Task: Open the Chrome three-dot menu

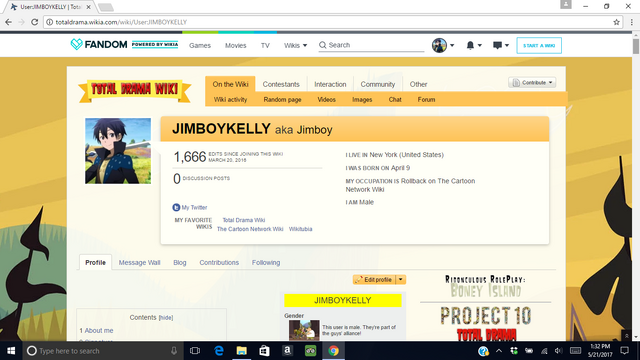Action: tap(631, 22)
